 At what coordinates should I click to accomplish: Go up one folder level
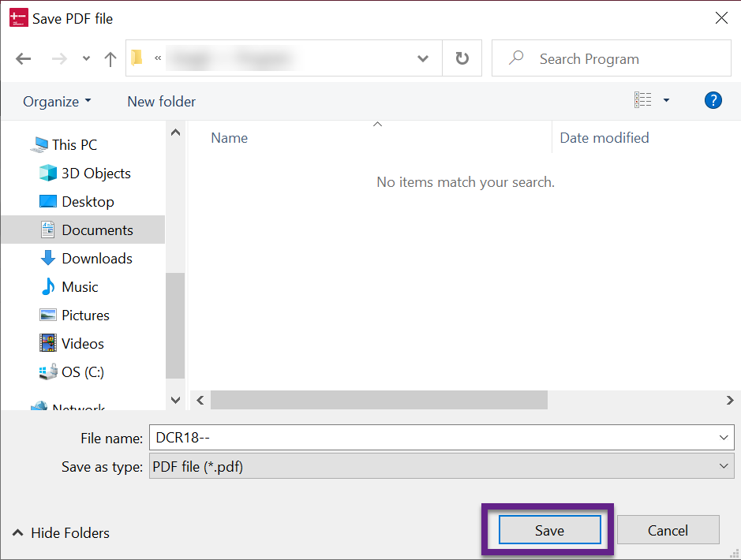pyautogui.click(x=110, y=58)
